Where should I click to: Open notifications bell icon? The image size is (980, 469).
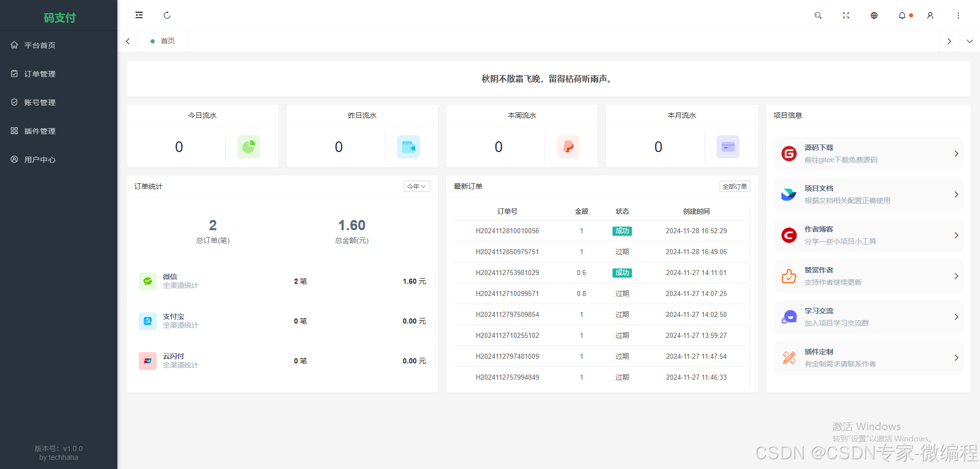pyautogui.click(x=902, y=15)
